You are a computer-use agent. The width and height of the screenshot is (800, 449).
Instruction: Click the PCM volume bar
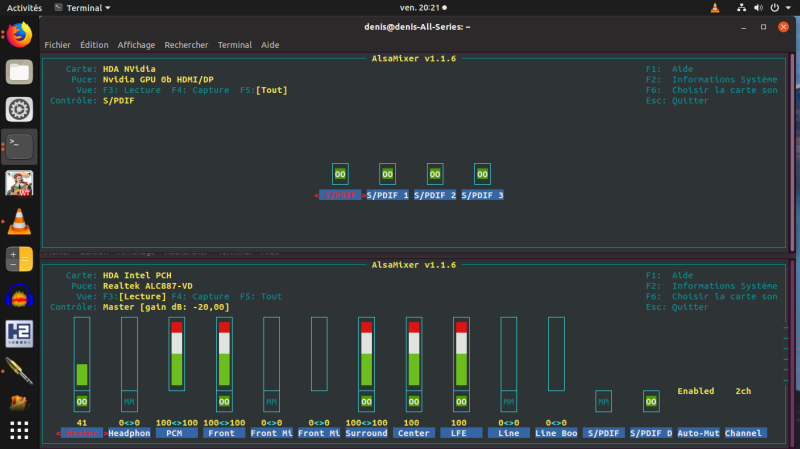(177, 353)
